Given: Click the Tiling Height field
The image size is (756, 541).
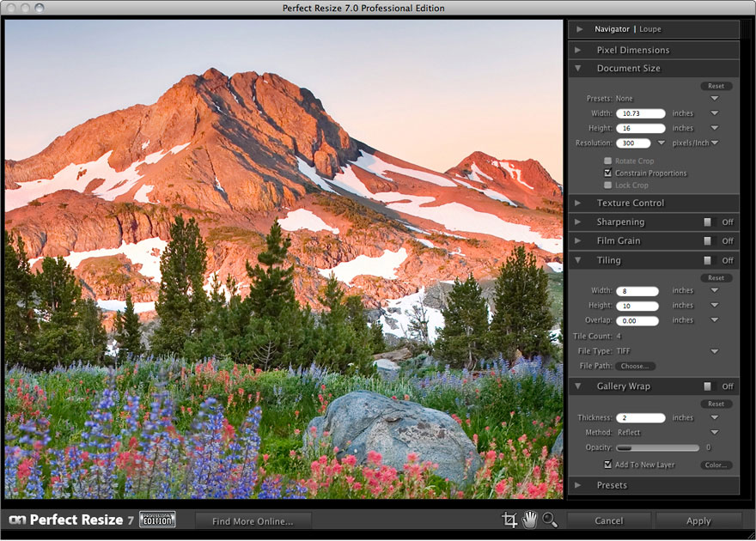Looking at the screenshot, I should click(x=637, y=306).
